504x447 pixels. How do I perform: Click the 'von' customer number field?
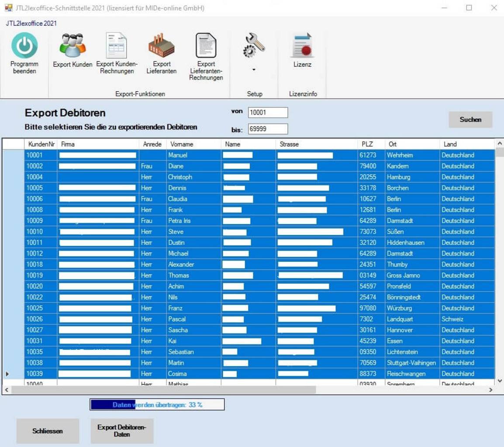(x=268, y=113)
